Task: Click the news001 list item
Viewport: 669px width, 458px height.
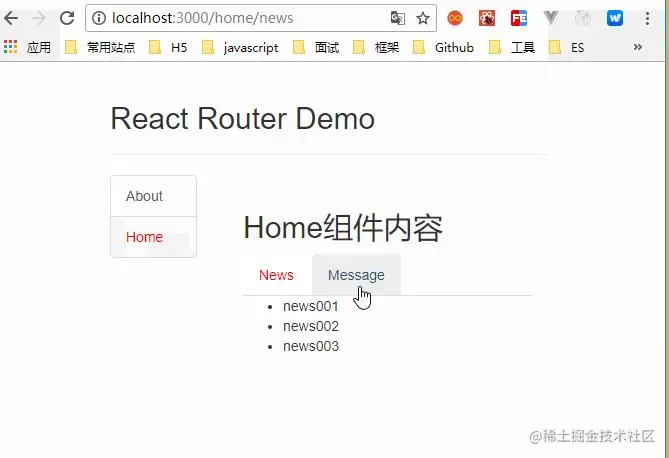Action: pos(311,306)
